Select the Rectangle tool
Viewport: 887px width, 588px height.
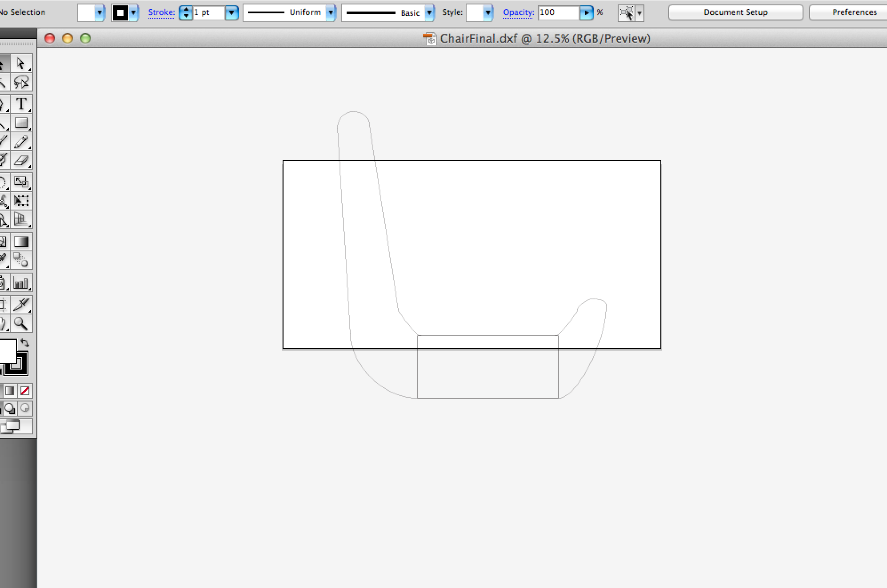[x=22, y=123]
